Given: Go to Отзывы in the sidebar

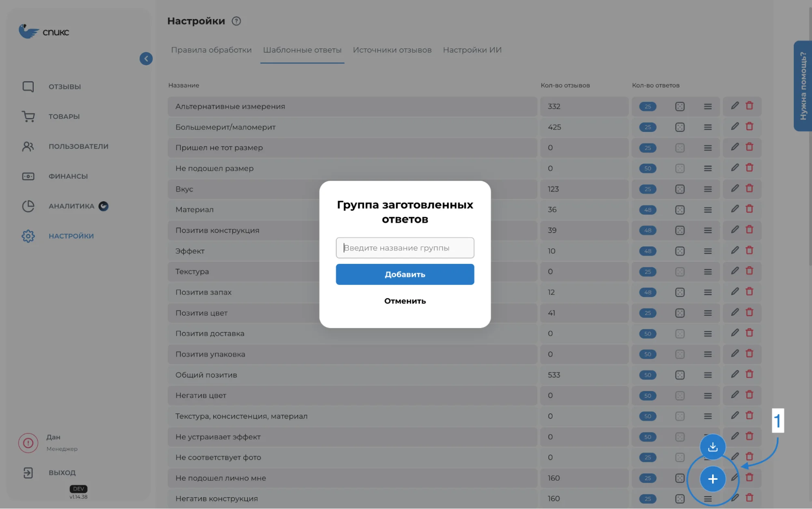Looking at the screenshot, I should coord(52,86).
